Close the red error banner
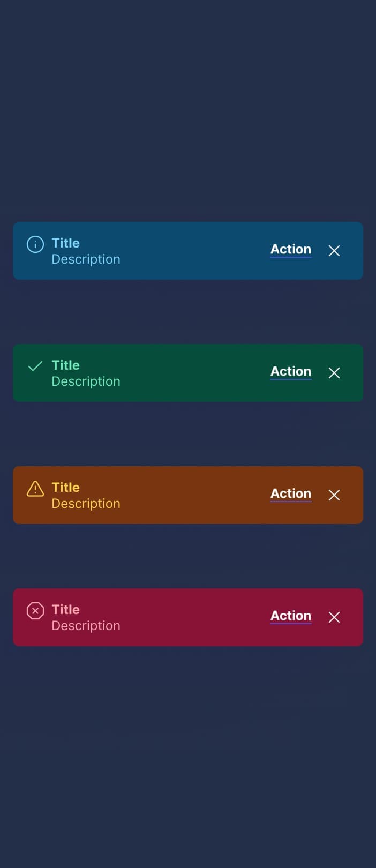This screenshot has height=868, width=376. 334,617
